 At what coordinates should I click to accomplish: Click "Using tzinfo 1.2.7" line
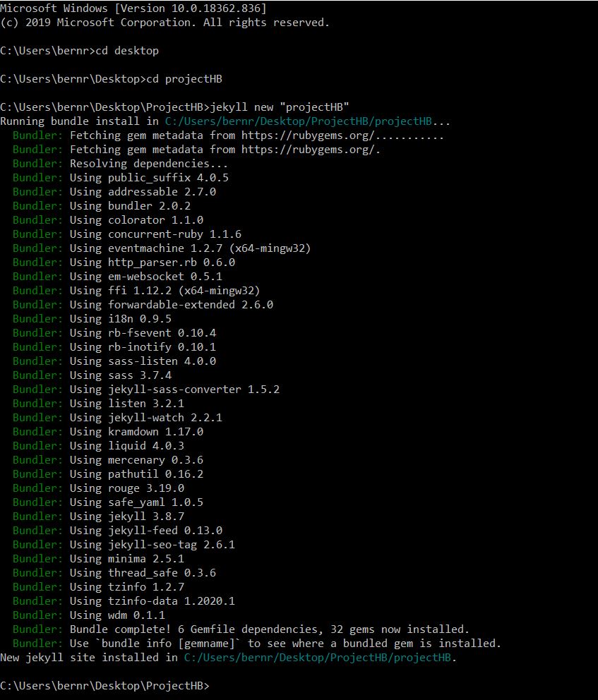point(98,587)
